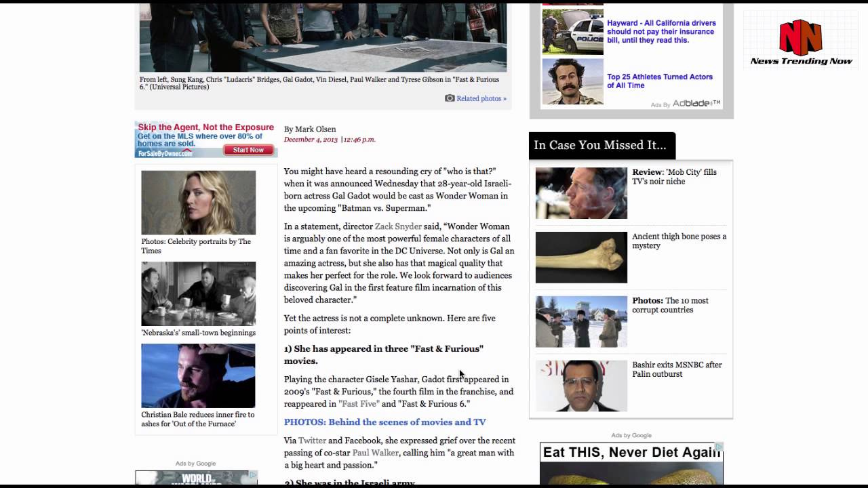868x488 pixels.
Task: Click the camera icon beside Related photos
Action: point(450,98)
